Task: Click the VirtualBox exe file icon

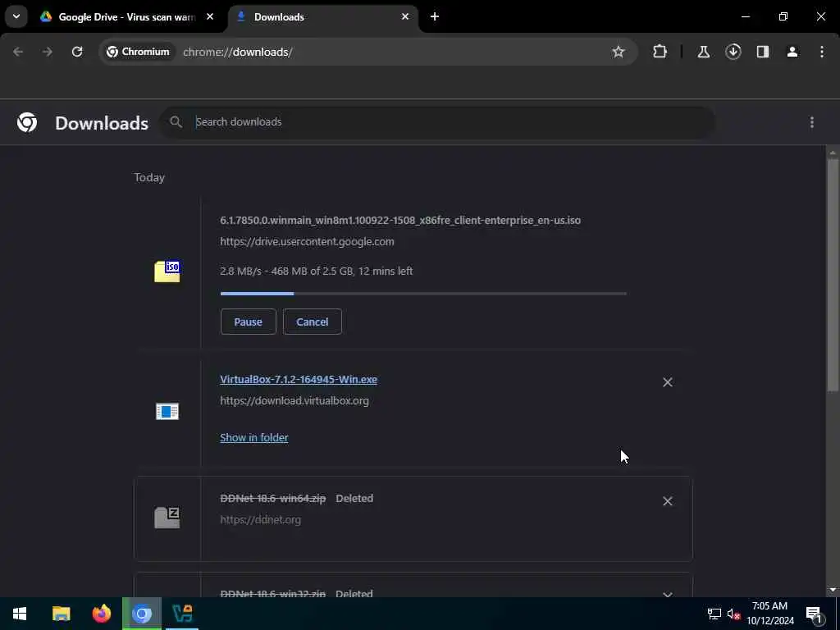Action: tap(167, 412)
